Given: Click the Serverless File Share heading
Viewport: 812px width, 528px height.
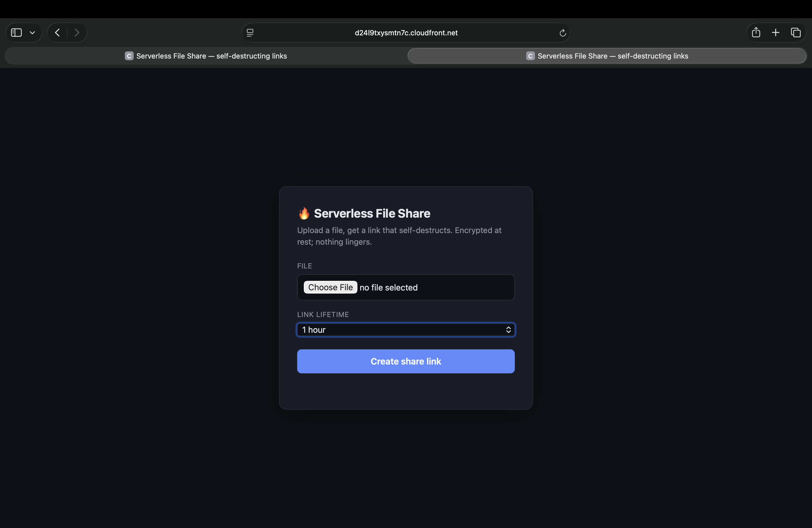Looking at the screenshot, I should 372,213.
